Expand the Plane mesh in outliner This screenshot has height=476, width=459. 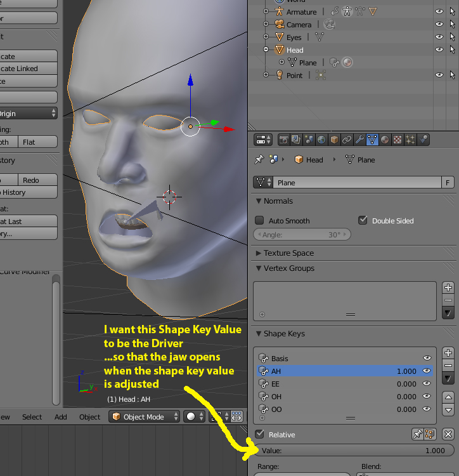281,62
